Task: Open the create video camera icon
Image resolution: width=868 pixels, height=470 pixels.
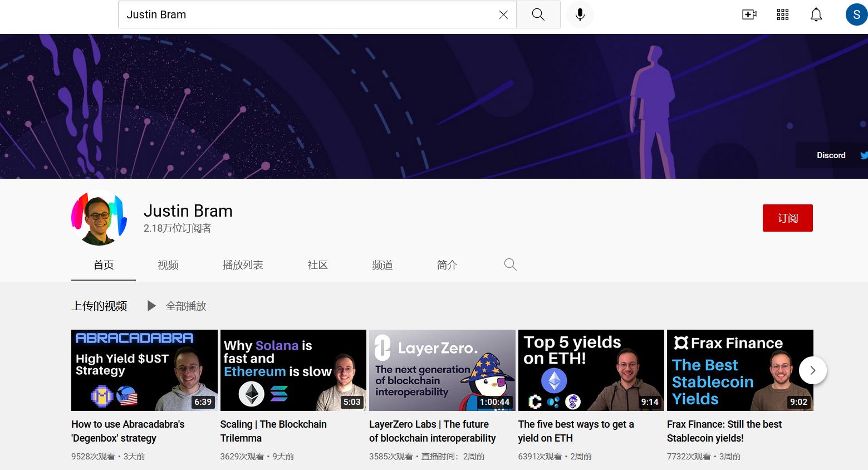Action: (749, 14)
